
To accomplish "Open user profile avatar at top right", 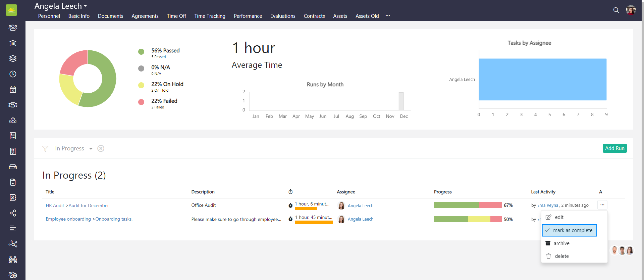I will [631, 10].
